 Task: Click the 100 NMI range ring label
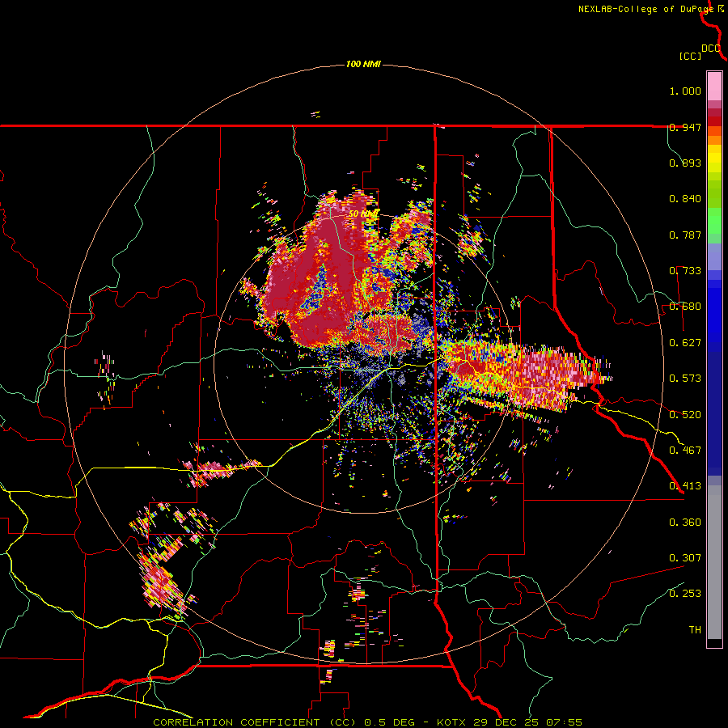(x=363, y=64)
